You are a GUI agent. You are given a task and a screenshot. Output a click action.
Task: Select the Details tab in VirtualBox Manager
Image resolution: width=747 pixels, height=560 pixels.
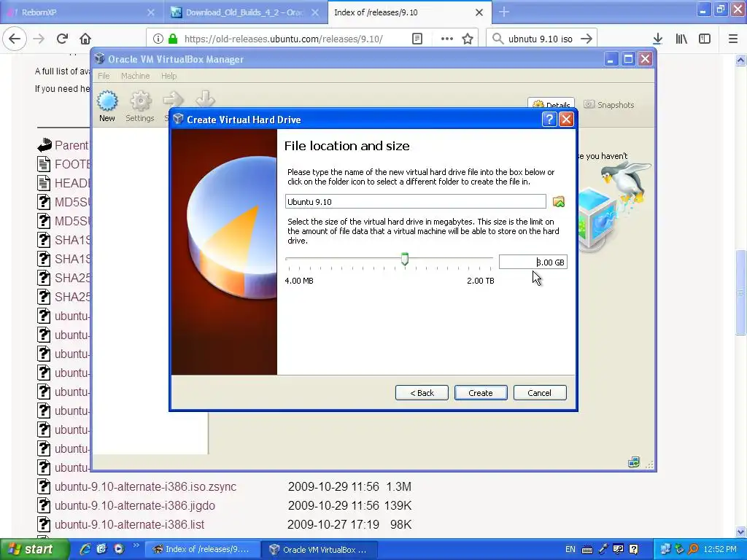pos(551,105)
